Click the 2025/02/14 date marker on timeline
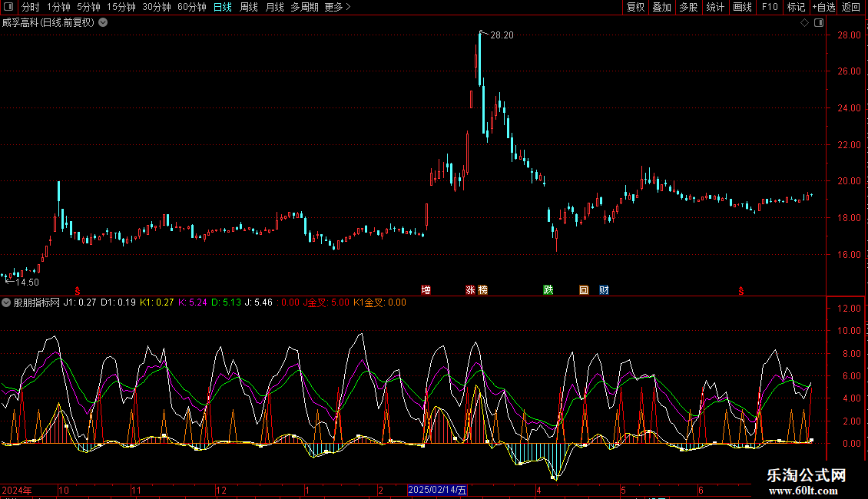 click(x=437, y=490)
